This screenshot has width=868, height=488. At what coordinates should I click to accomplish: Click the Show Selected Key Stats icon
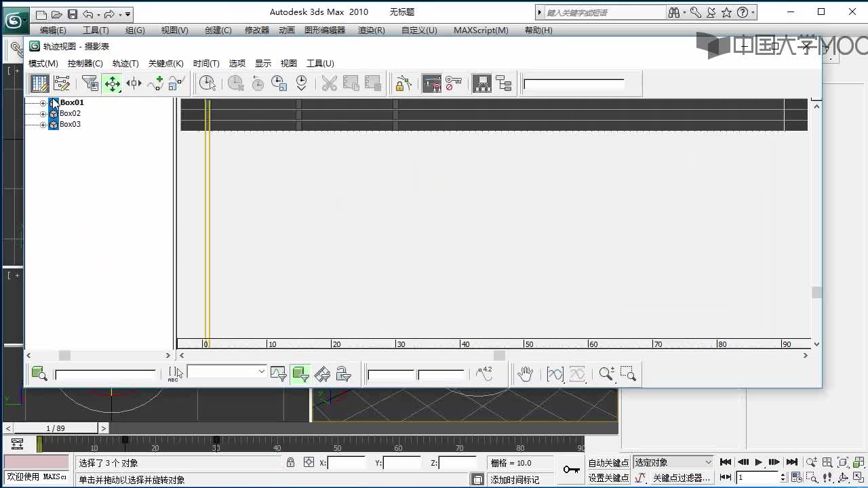[484, 373]
